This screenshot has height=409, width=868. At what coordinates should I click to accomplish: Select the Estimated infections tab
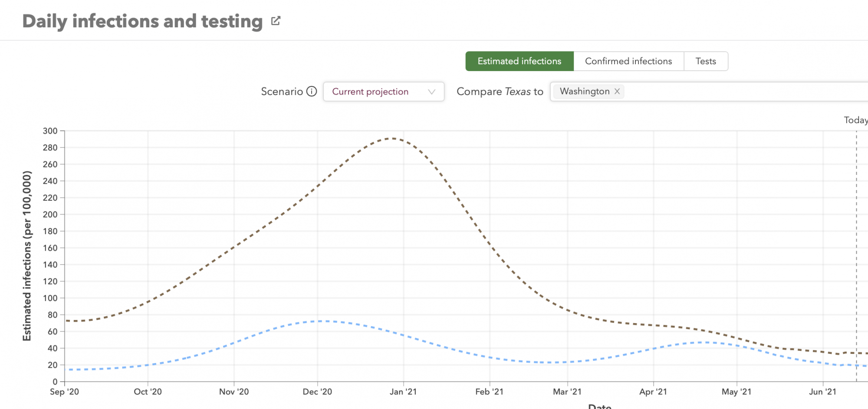tap(519, 61)
